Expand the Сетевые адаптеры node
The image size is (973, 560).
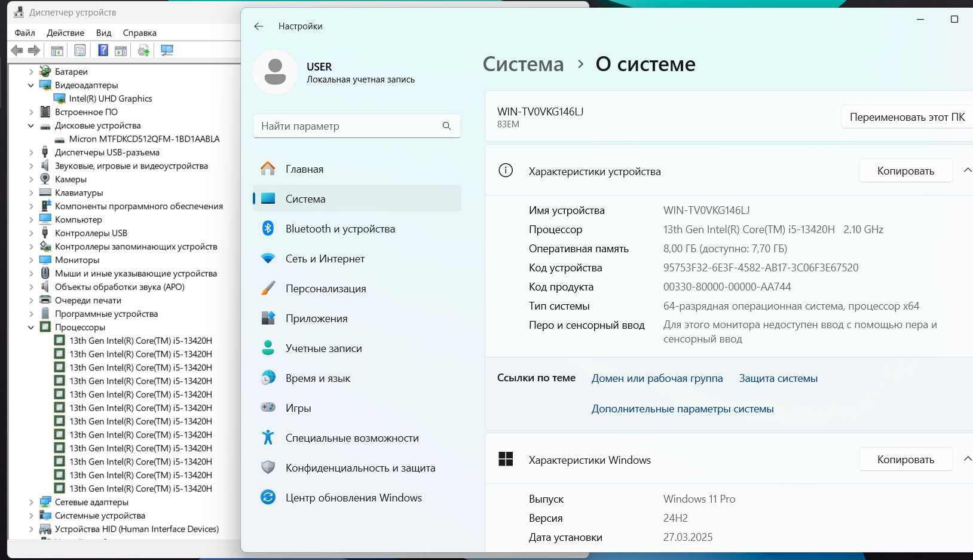tap(31, 502)
